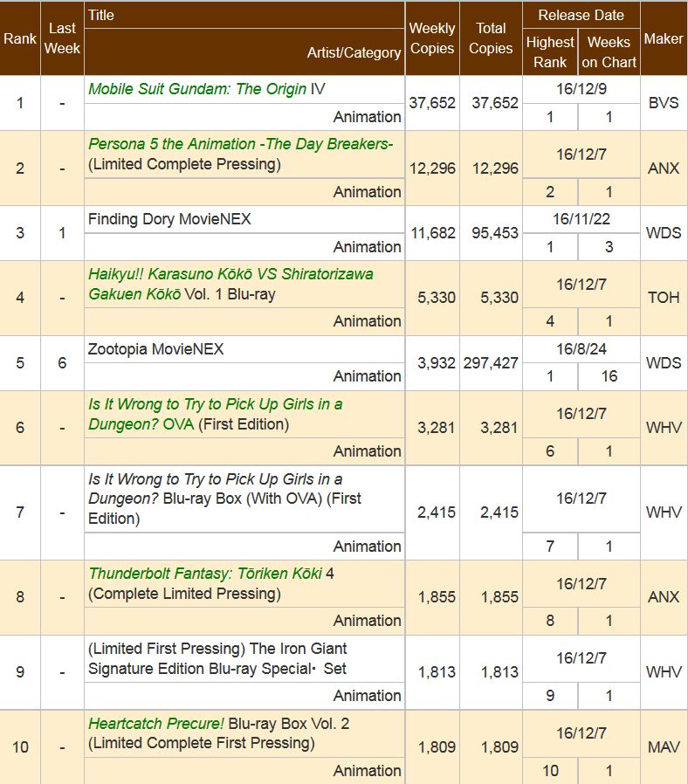
Task: Click Zootopia's total copies value 297,427
Action: (491, 363)
